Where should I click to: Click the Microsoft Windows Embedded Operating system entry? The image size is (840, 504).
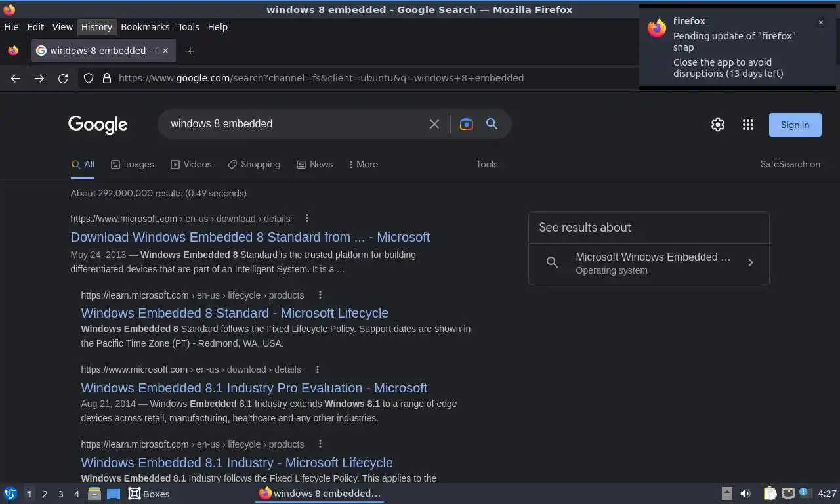tap(648, 263)
